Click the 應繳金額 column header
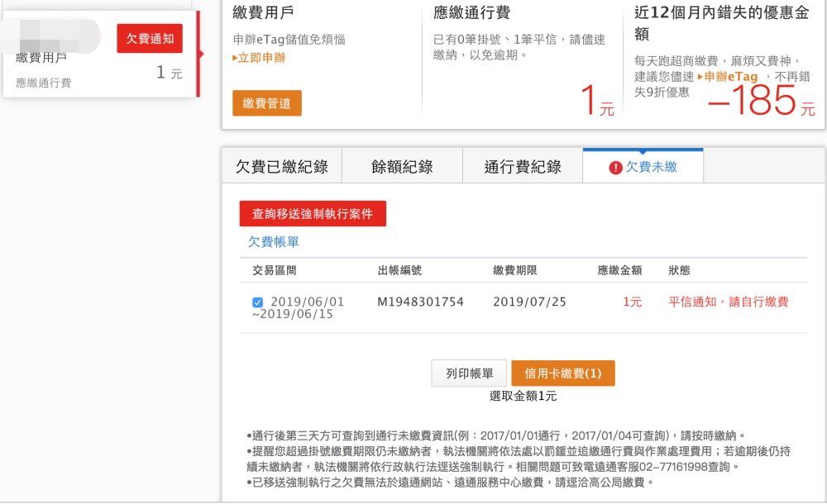The image size is (827, 504). tap(619, 270)
